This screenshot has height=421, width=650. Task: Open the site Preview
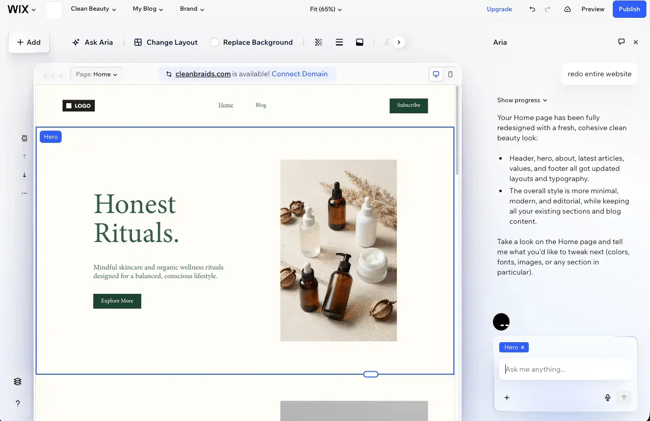593,9
